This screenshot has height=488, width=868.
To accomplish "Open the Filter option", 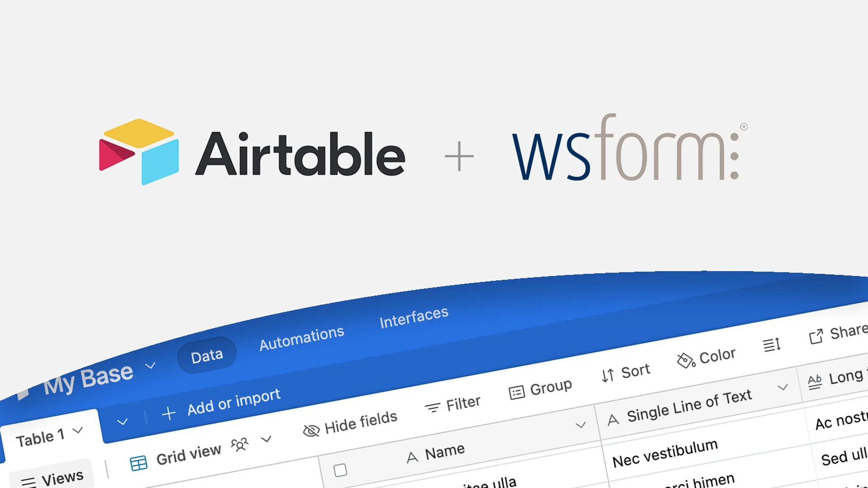I will click(x=463, y=403).
